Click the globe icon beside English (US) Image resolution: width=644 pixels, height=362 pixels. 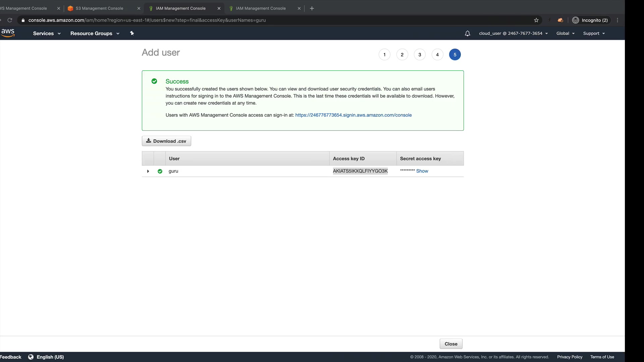31,357
